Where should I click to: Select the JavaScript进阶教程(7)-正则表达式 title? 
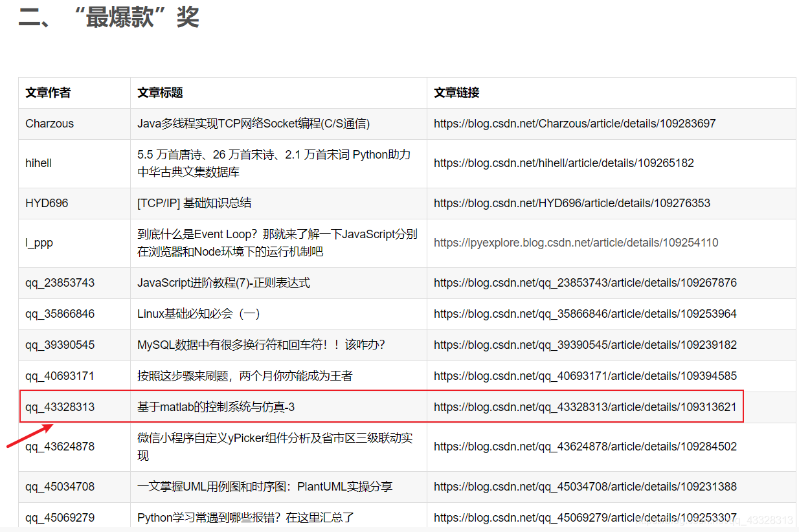[224, 283]
